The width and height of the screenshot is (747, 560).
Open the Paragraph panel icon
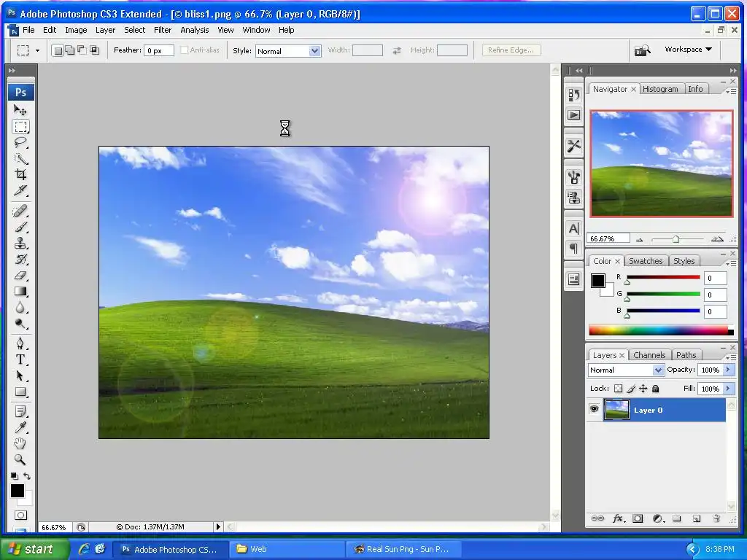(573, 249)
